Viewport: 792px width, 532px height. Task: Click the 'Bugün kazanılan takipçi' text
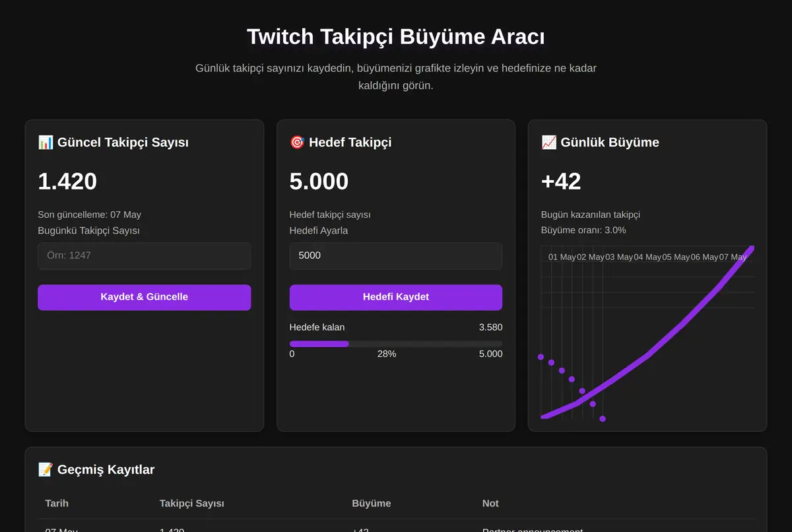[591, 215]
